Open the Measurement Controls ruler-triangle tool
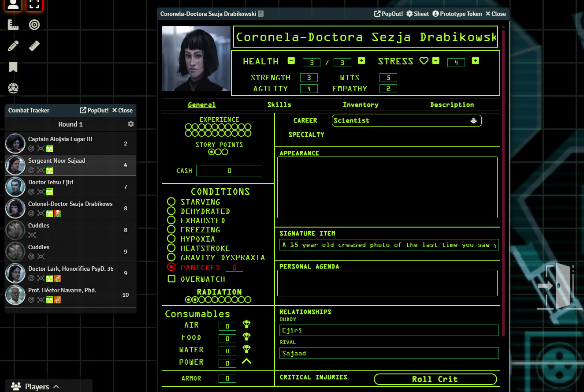The height and width of the screenshot is (392, 584). tap(13, 25)
